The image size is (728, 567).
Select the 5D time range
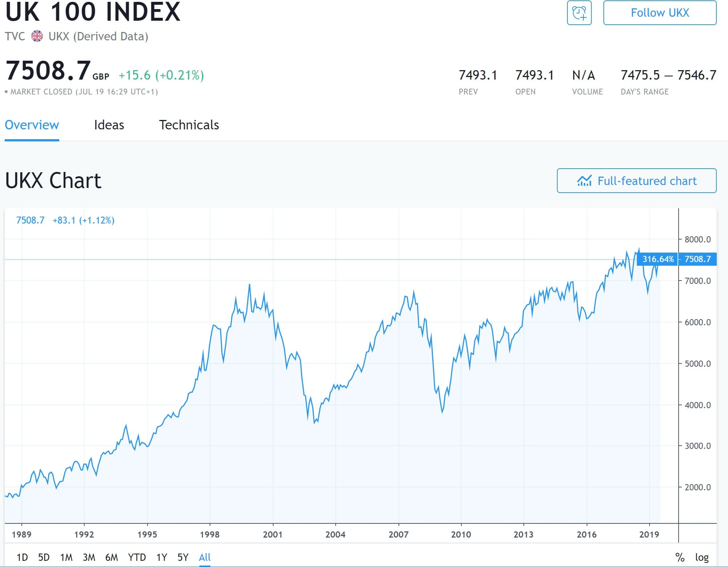click(x=44, y=557)
